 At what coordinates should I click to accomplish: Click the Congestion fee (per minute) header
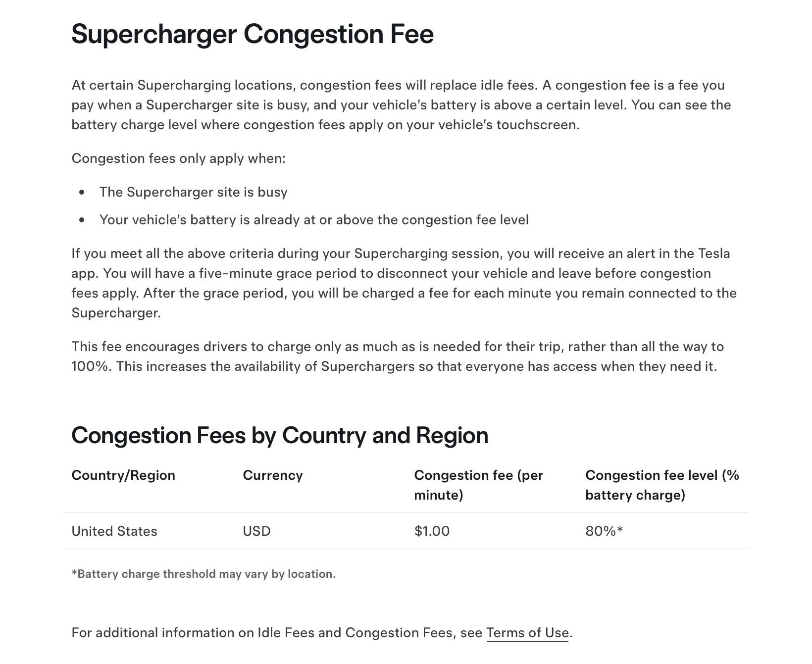(x=478, y=485)
